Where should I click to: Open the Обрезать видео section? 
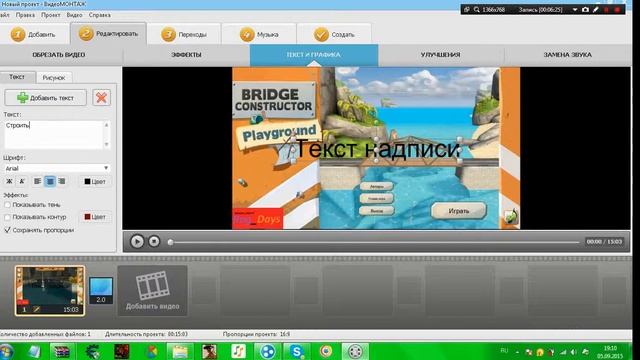tap(59, 55)
